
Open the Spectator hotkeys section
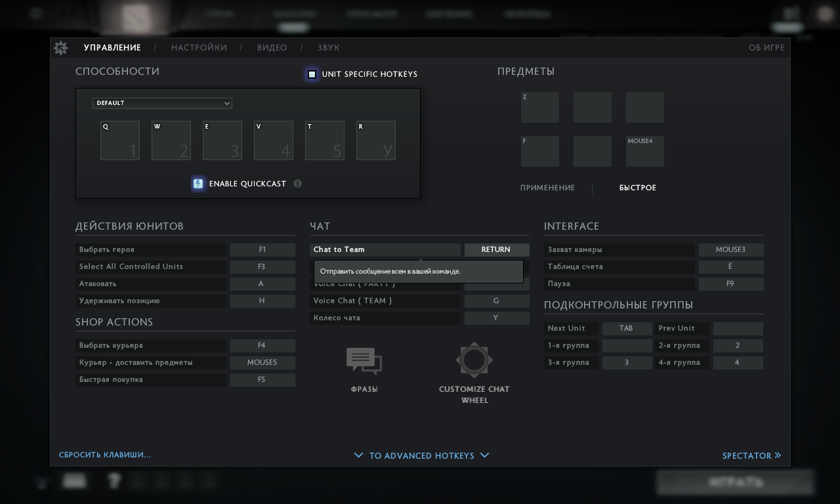click(x=751, y=455)
